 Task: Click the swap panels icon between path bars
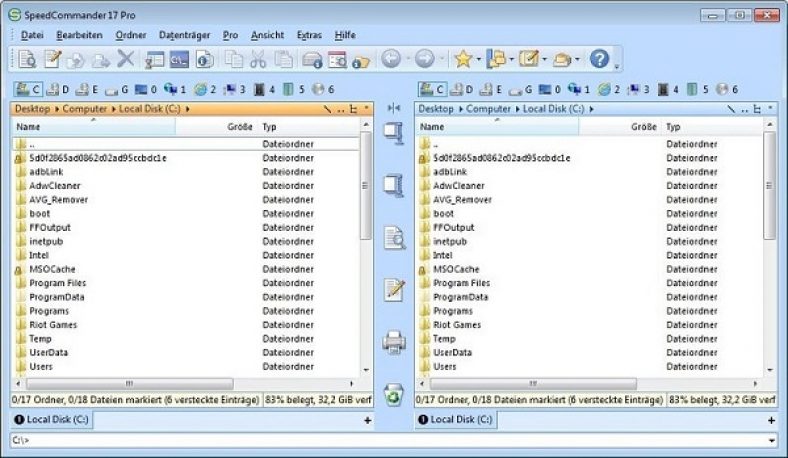pos(393,108)
